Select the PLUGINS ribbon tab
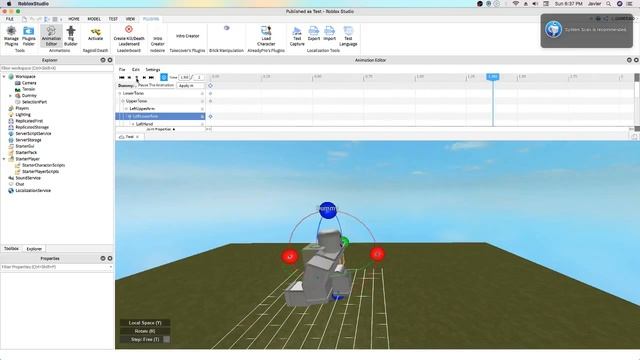The image size is (640, 360). click(x=151, y=19)
